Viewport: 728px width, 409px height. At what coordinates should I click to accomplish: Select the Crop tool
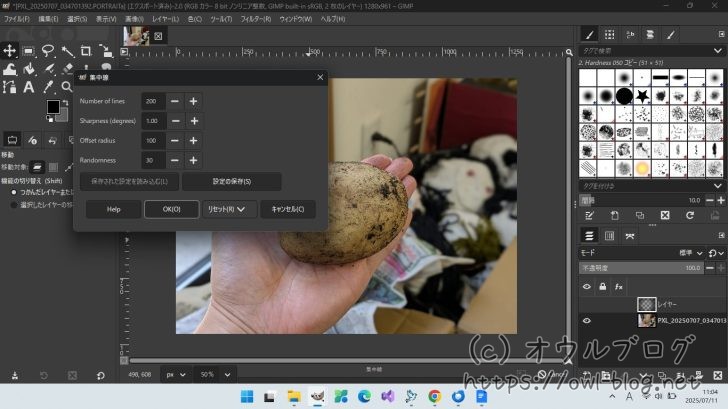[85, 51]
